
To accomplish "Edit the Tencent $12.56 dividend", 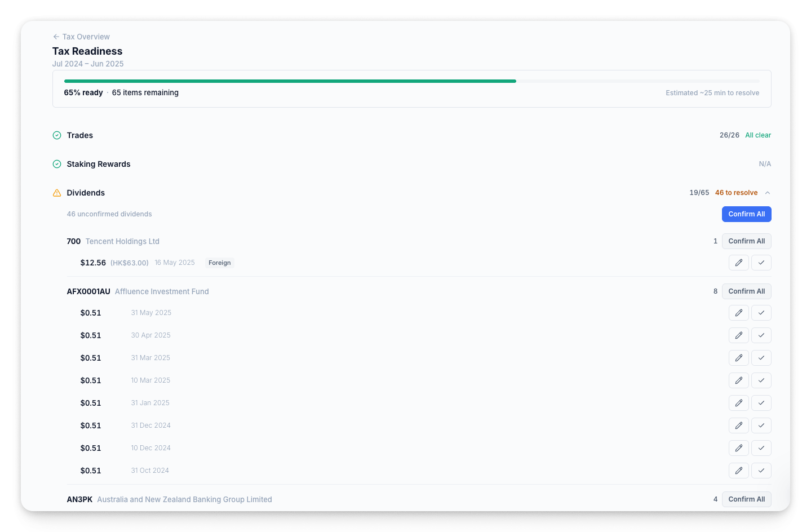I will click(x=739, y=263).
